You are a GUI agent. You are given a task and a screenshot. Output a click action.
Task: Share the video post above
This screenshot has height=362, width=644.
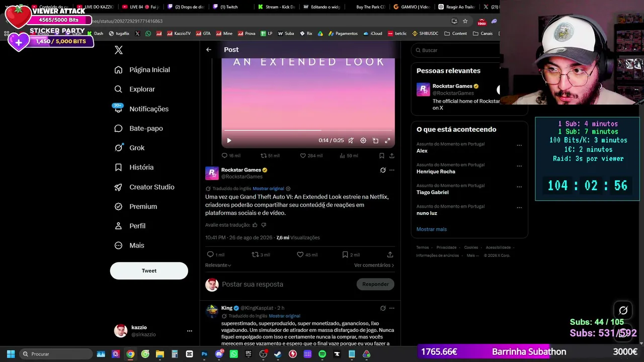pyautogui.click(x=392, y=156)
